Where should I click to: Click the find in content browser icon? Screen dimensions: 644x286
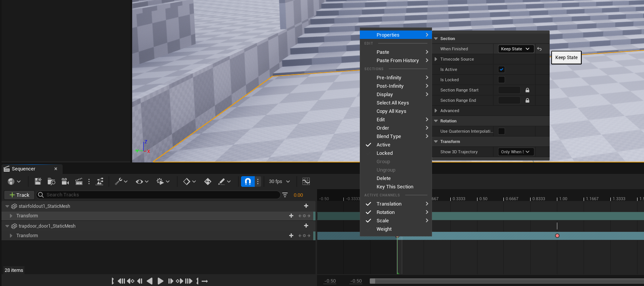click(51, 182)
